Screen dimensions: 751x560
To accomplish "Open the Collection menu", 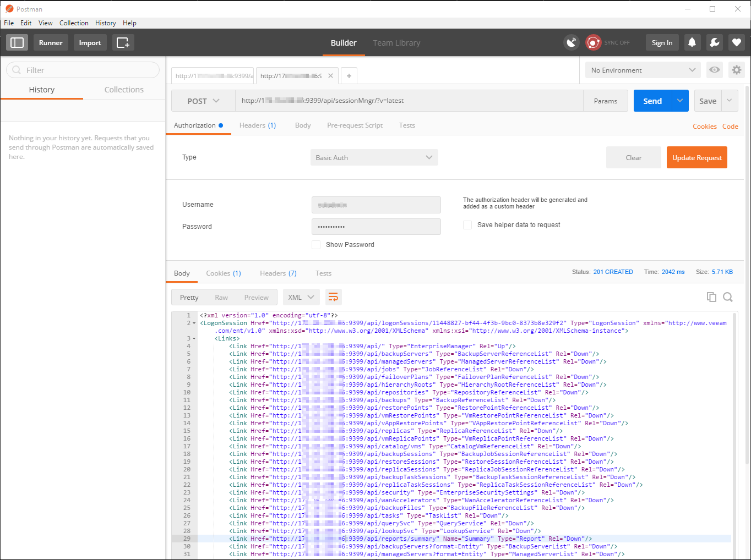I will point(74,23).
